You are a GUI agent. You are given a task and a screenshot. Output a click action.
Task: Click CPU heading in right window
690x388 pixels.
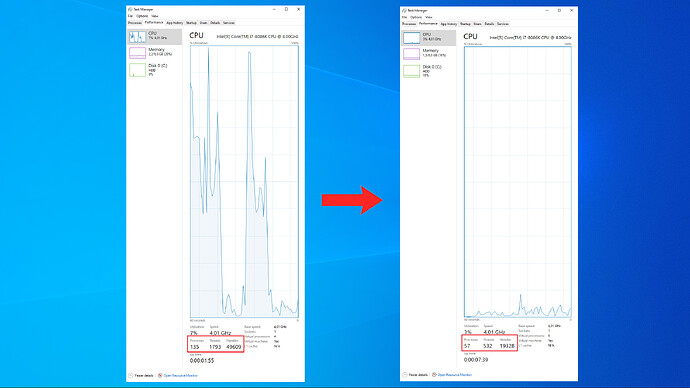pos(470,37)
